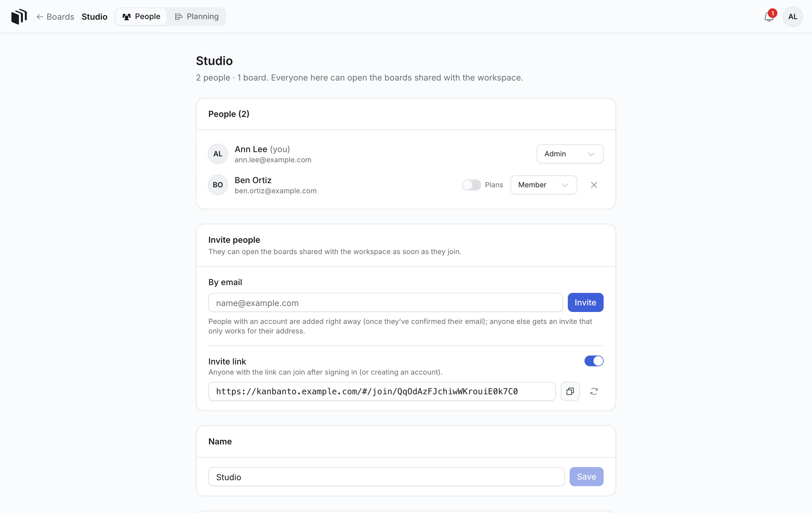Viewport: 812px width, 513px height.
Task: Click the People (2) section heading
Action: pyautogui.click(x=229, y=114)
